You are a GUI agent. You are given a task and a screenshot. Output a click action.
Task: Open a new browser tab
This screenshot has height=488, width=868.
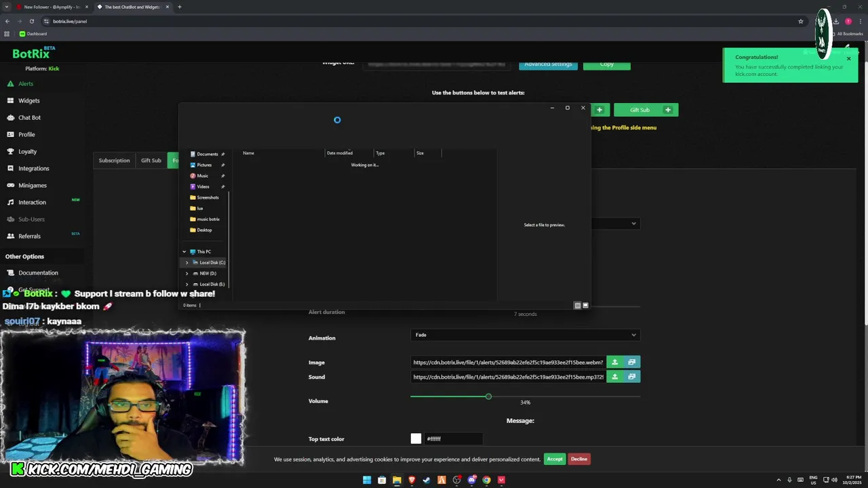point(180,7)
